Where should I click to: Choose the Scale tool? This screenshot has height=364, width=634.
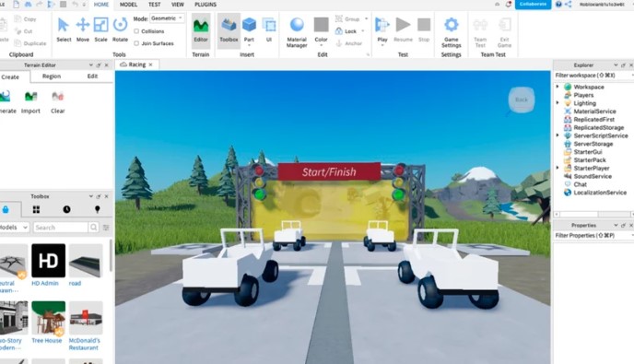[100, 29]
